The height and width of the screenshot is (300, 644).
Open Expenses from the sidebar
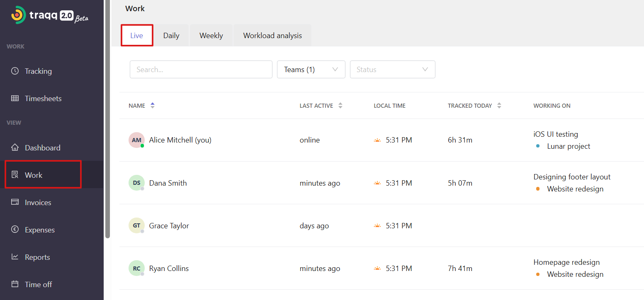pyautogui.click(x=52, y=230)
